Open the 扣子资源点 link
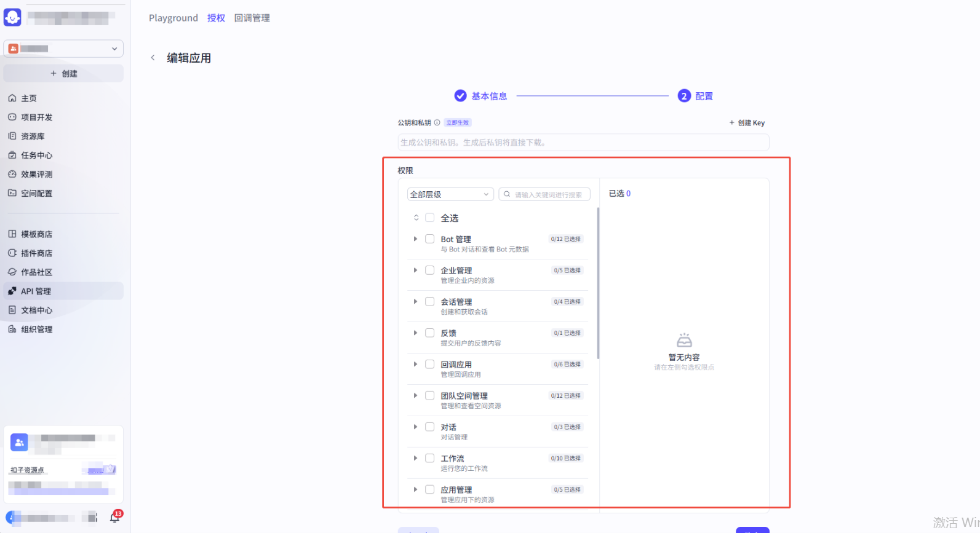Screen dimensions: 980x533 click(x=27, y=470)
